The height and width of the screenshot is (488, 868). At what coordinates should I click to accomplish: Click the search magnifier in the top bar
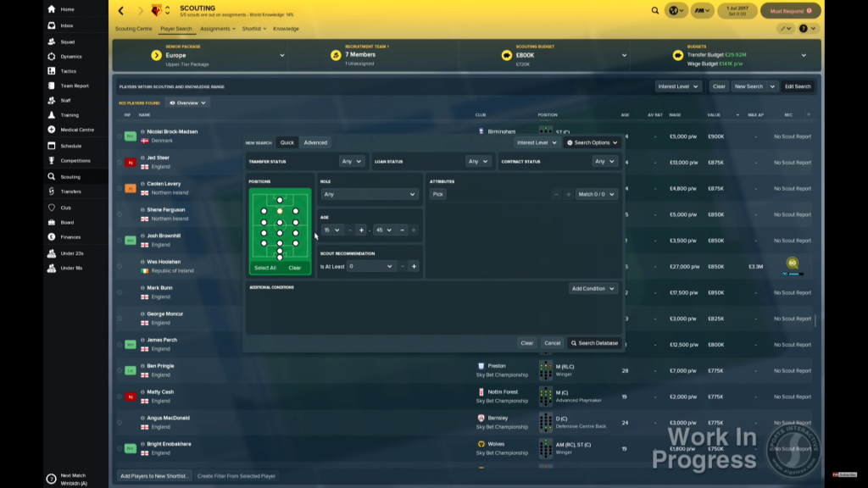click(655, 10)
